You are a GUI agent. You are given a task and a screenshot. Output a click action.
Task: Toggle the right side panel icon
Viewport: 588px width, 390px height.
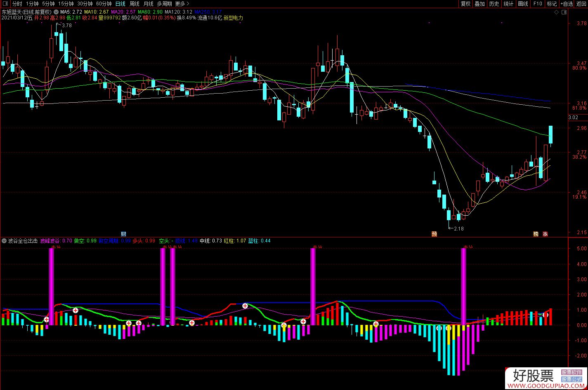pos(564,13)
